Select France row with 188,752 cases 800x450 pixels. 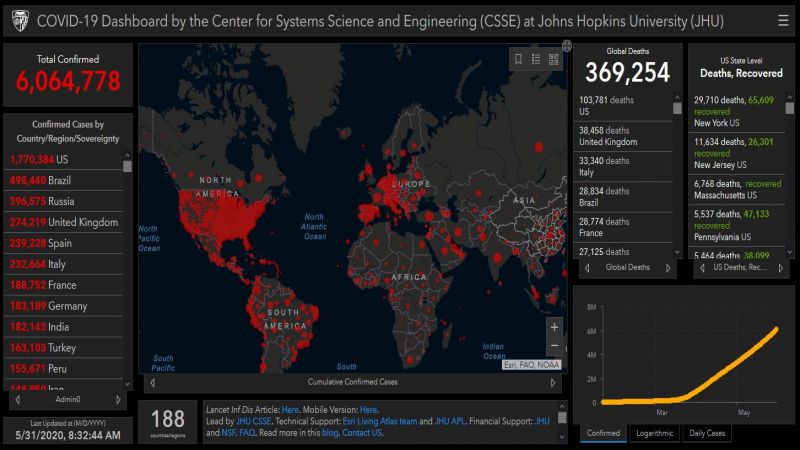click(x=64, y=285)
